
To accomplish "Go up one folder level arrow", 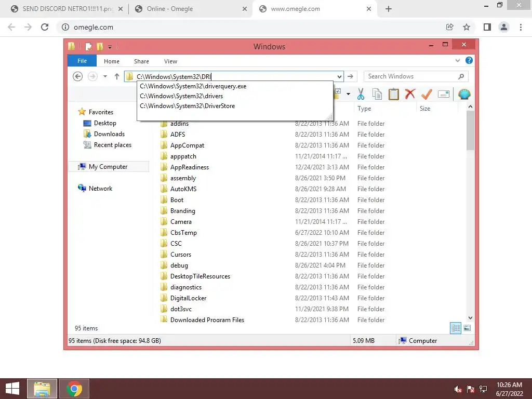I will 117,76.
